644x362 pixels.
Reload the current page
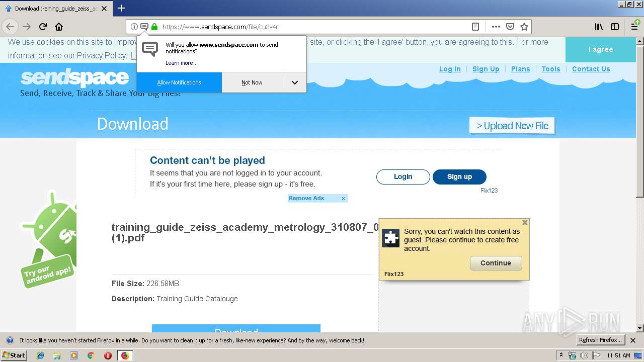[x=43, y=27]
